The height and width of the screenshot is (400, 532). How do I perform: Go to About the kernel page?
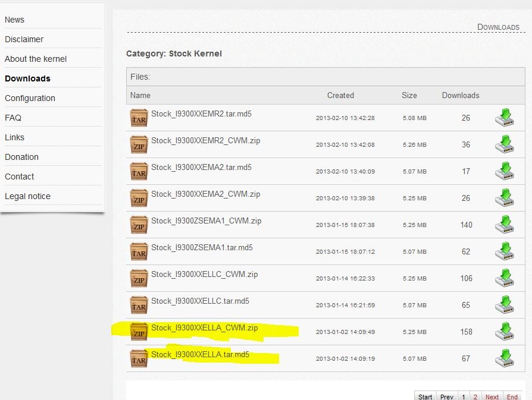click(x=36, y=59)
